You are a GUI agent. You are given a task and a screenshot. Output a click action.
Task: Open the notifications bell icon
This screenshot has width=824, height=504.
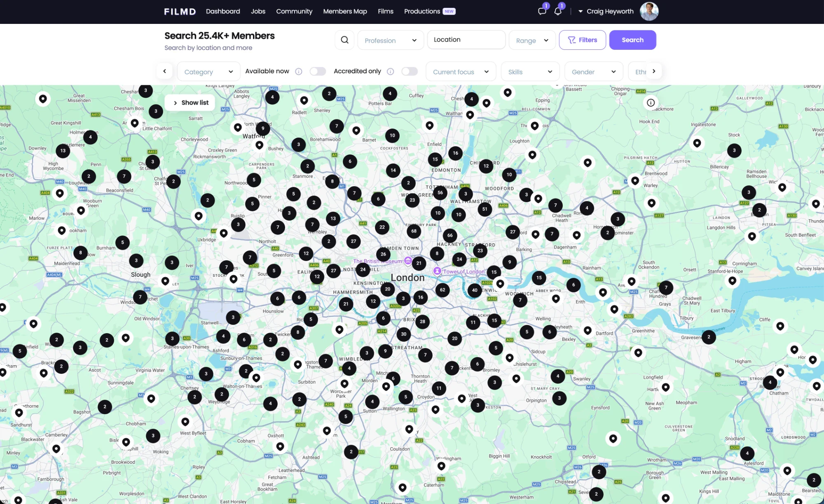[x=558, y=11]
